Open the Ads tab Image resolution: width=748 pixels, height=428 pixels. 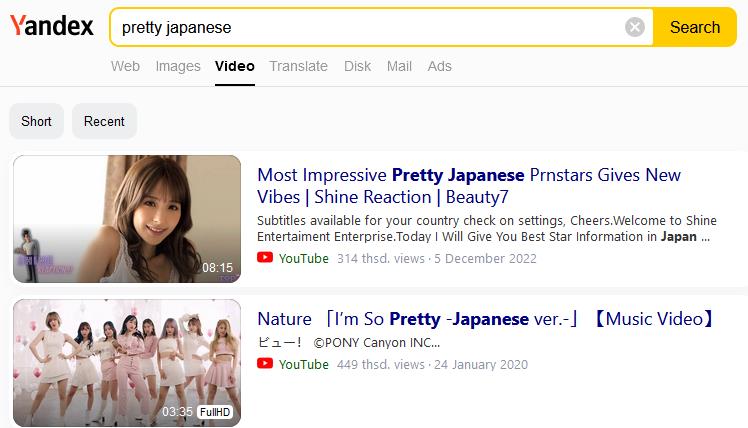click(x=439, y=66)
